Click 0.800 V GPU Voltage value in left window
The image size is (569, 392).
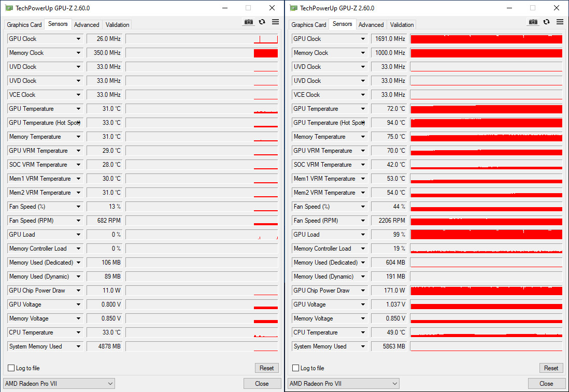[104, 304]
